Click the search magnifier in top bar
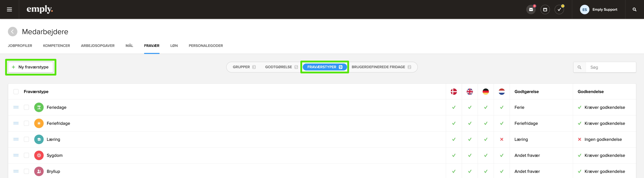This screenshot has width=644, height=178. (634, 10)
